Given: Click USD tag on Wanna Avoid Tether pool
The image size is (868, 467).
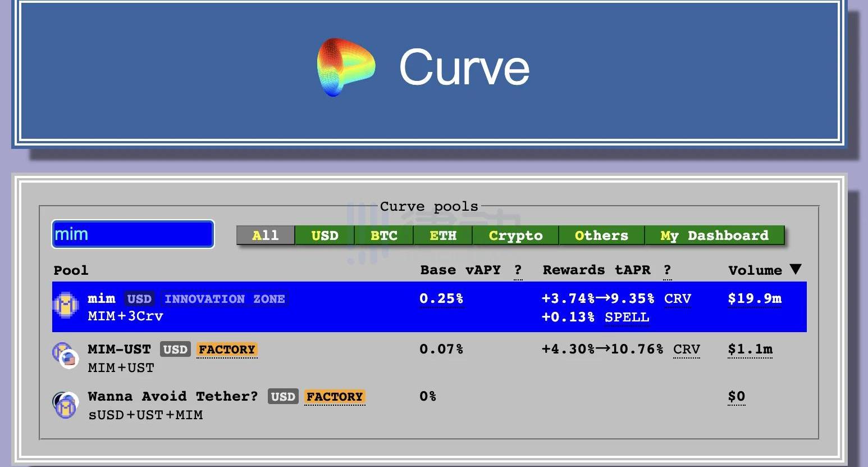Looking at the screenshot, I should point(283,397).
